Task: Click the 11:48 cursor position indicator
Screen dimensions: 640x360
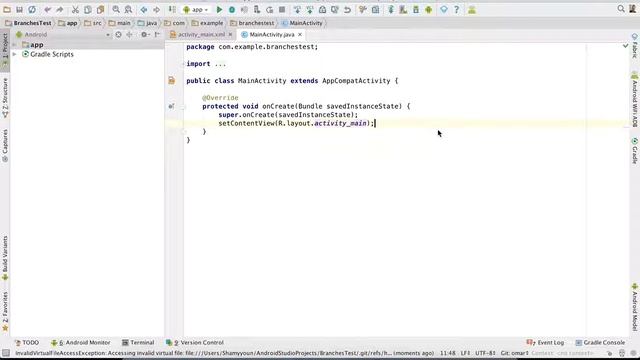Action: (x=448, y=353)
